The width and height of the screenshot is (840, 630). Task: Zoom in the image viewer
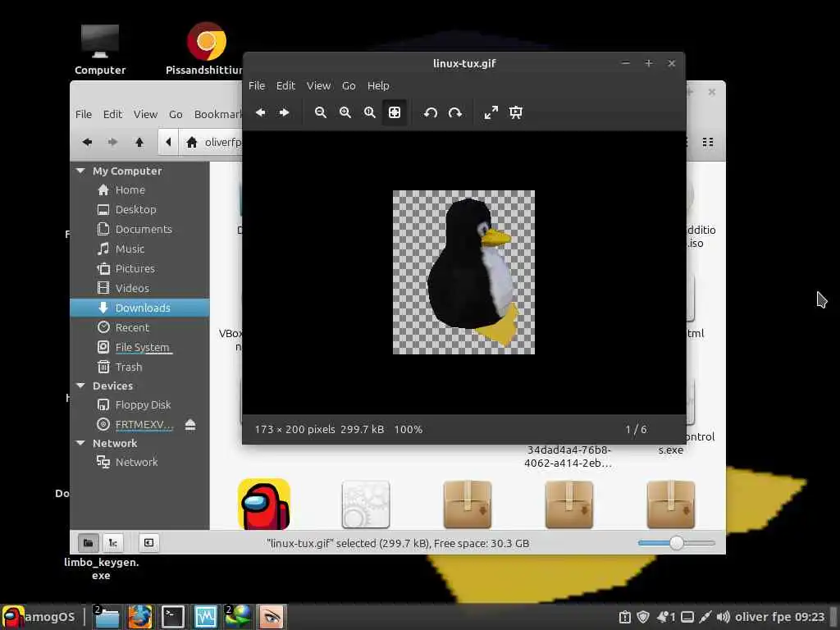click(x=345, y=112)
